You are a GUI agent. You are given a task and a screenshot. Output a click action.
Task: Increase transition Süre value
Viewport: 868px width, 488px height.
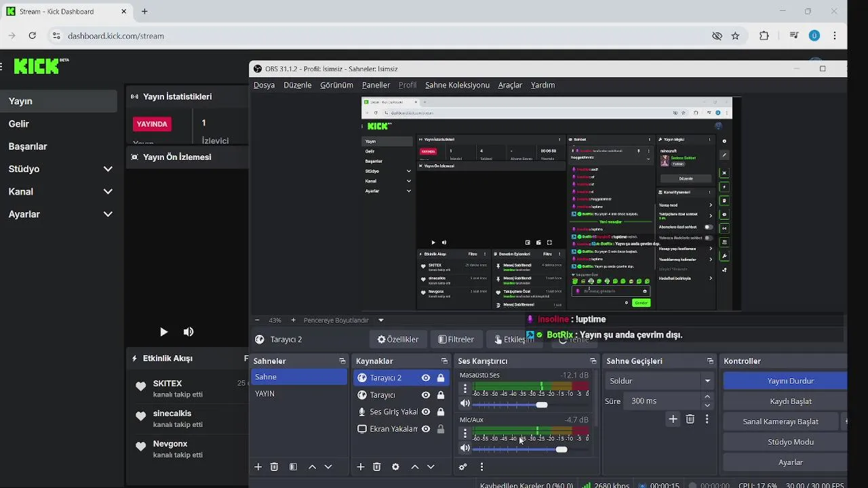point(707,397)
